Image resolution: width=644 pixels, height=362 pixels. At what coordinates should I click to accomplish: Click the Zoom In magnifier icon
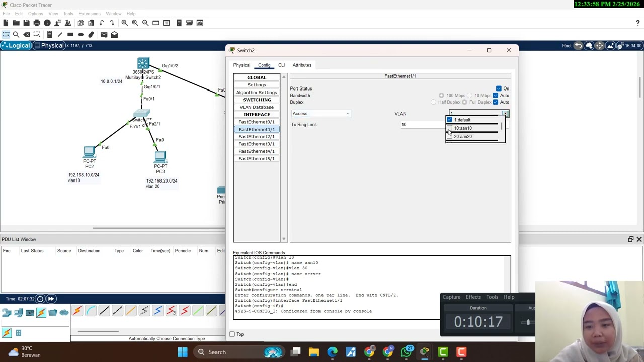pos(124,23)
